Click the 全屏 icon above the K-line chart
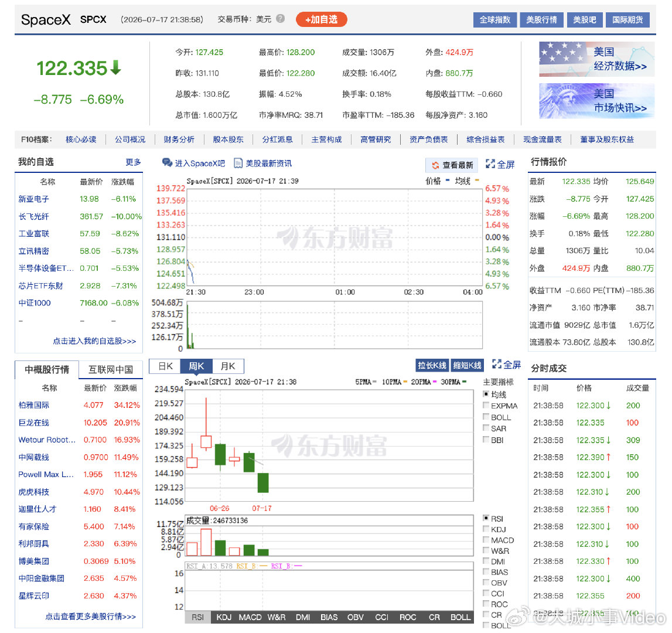The image size is (672, 633). (497, 364)
